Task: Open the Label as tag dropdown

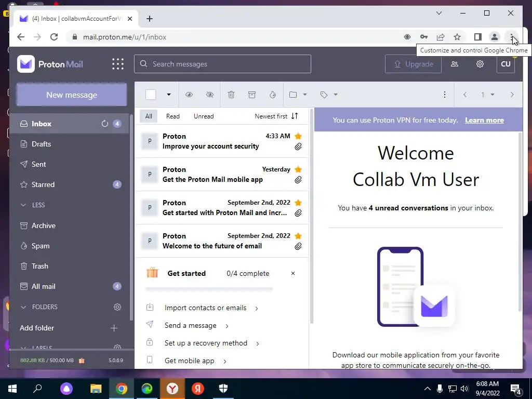Action: 329,95
